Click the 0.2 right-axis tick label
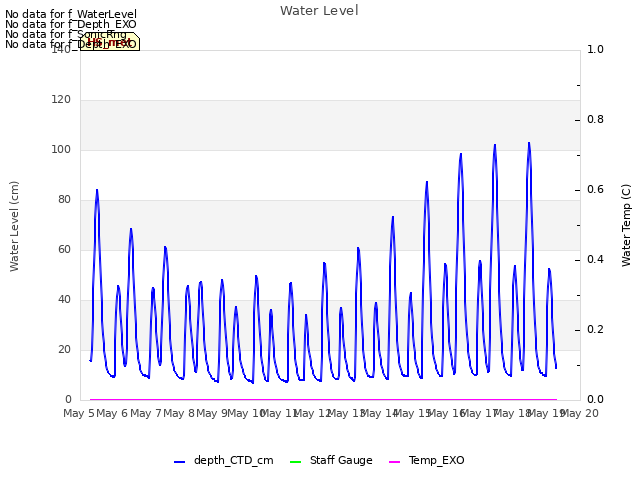 pyautogui.click(x=595, y=329)
